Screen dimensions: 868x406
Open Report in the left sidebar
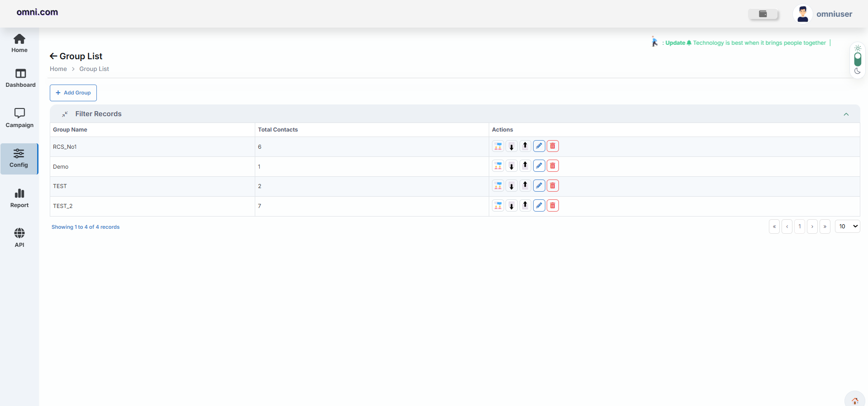pos(19,198)
